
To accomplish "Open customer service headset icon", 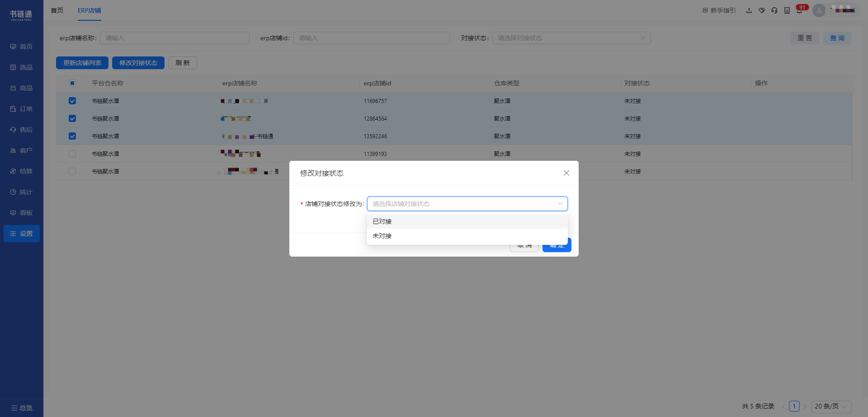I will tap(774, 10).
